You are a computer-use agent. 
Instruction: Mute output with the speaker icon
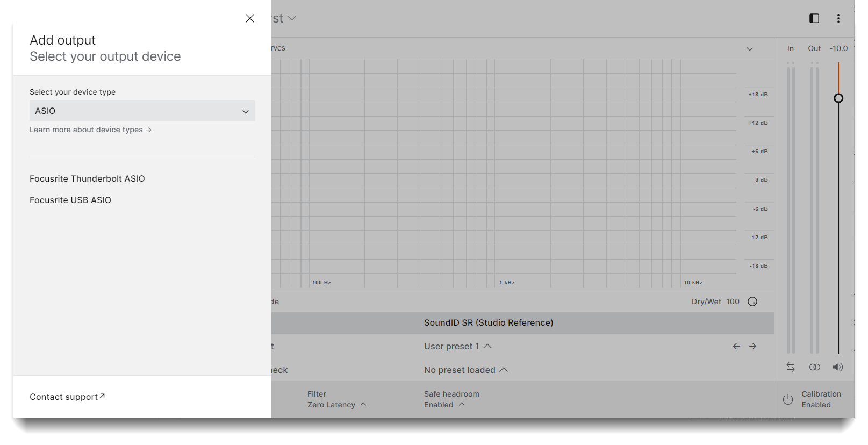point(838,367)
